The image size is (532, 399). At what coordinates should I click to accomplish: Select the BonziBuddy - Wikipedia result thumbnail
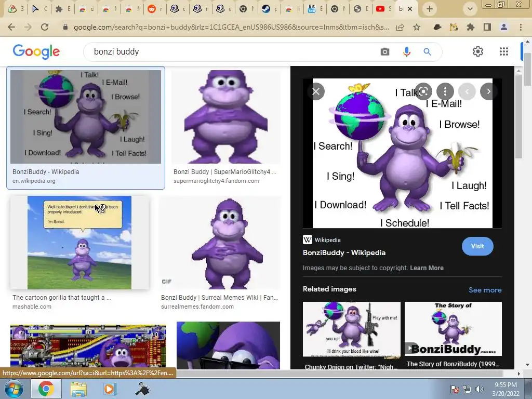(86, 117)
